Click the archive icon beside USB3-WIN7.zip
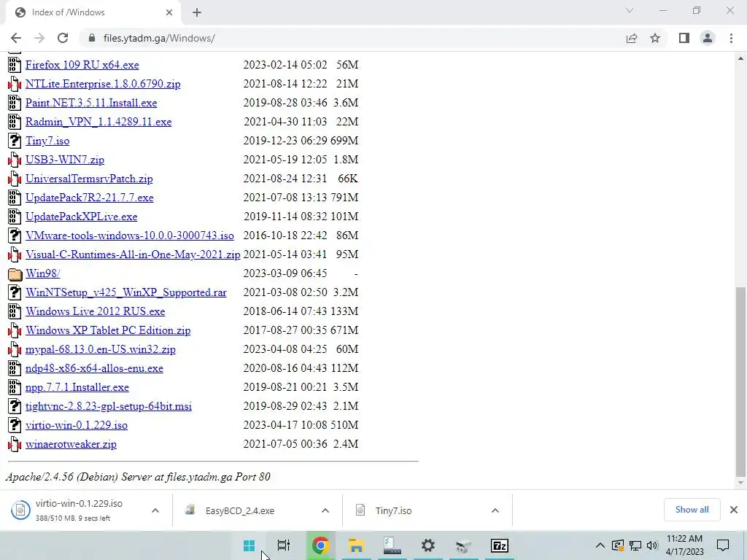 coord(15,160)
